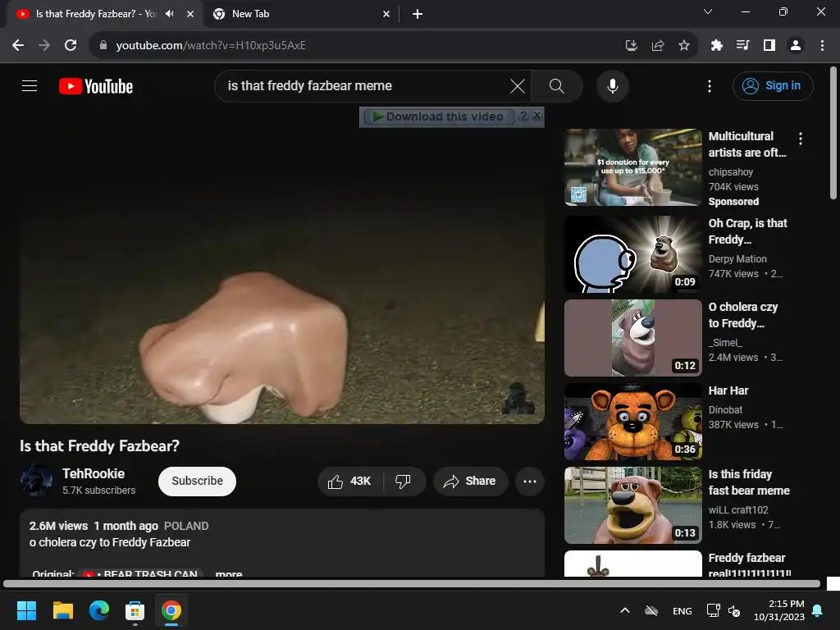Share the video
This screenshot has width=840, height=630.
(470, 481)
